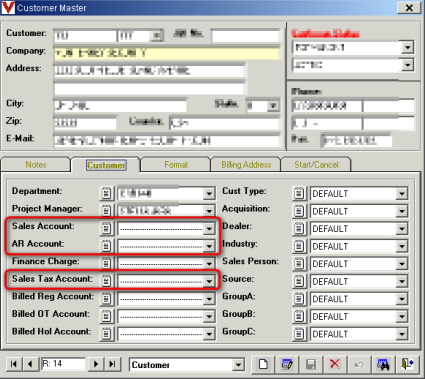Expand the Sales Person dropdown
425x379 pixels.
(402, 264)
